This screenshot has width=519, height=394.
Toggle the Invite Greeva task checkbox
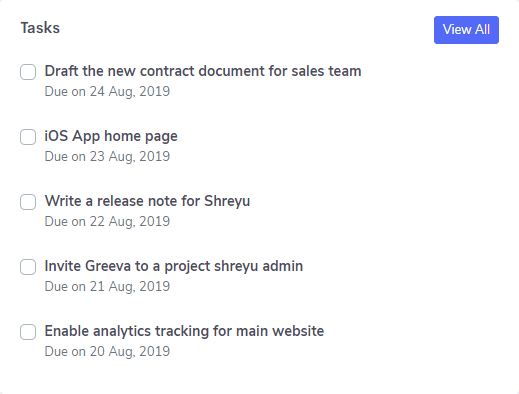28,267
